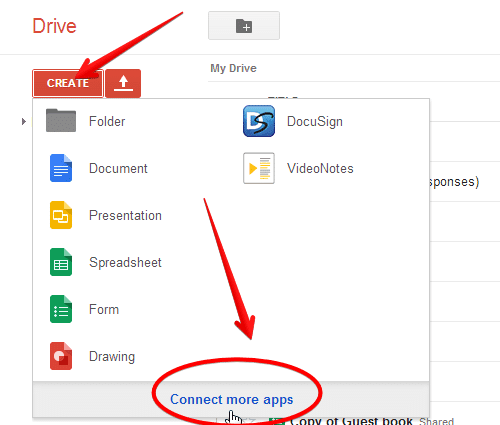Choose the yellow Presentation icon

[x=61, y=215]
